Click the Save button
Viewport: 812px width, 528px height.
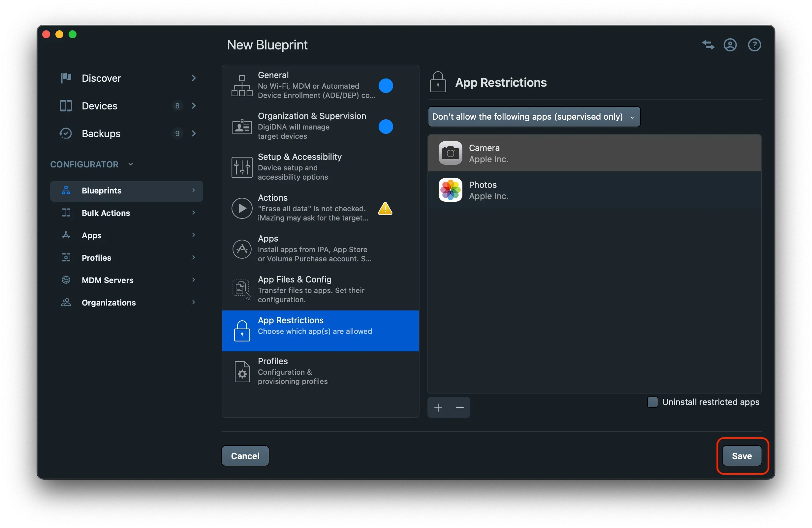[741, 456]
